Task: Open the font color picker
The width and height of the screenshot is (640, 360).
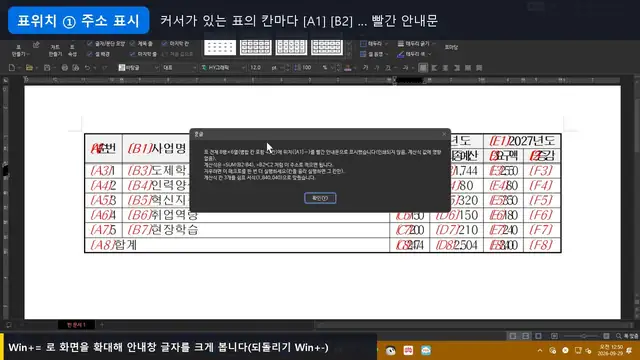Action: point(348,68)
